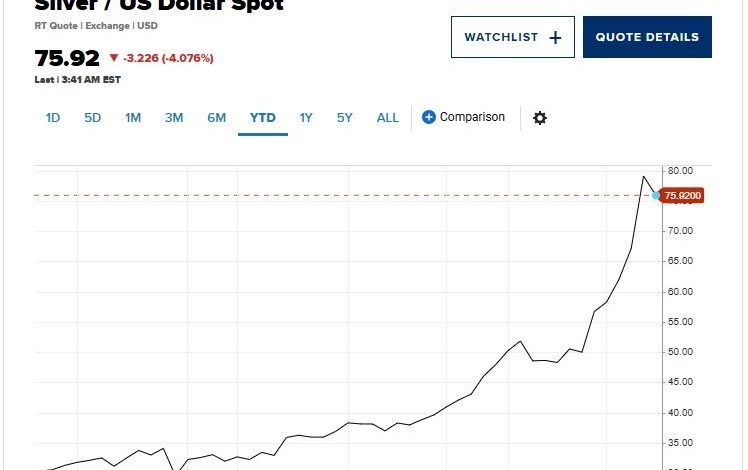Show the 1Y chart range

[306, 118]
